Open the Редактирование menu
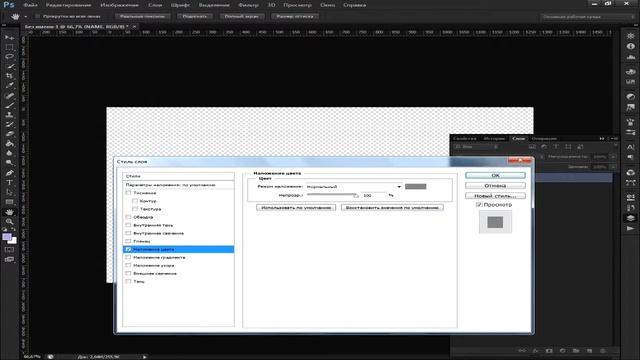The image size is (640, 360). 68,5
